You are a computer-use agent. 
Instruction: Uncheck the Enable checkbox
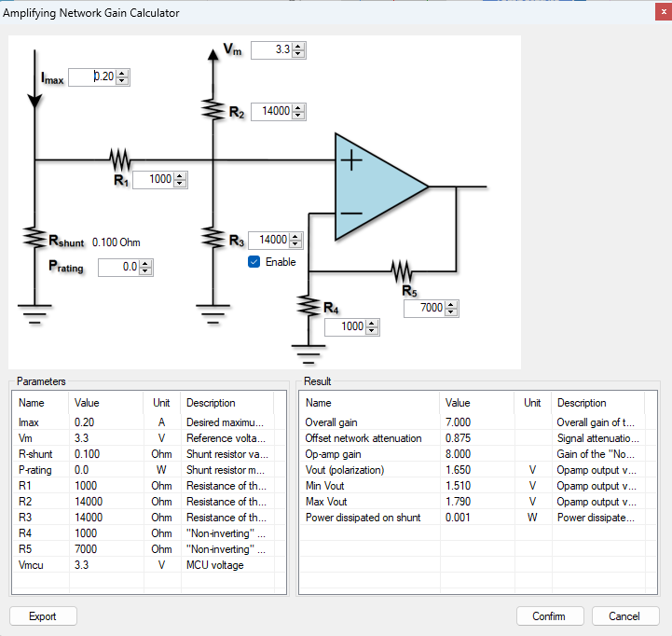click(254, 262)
